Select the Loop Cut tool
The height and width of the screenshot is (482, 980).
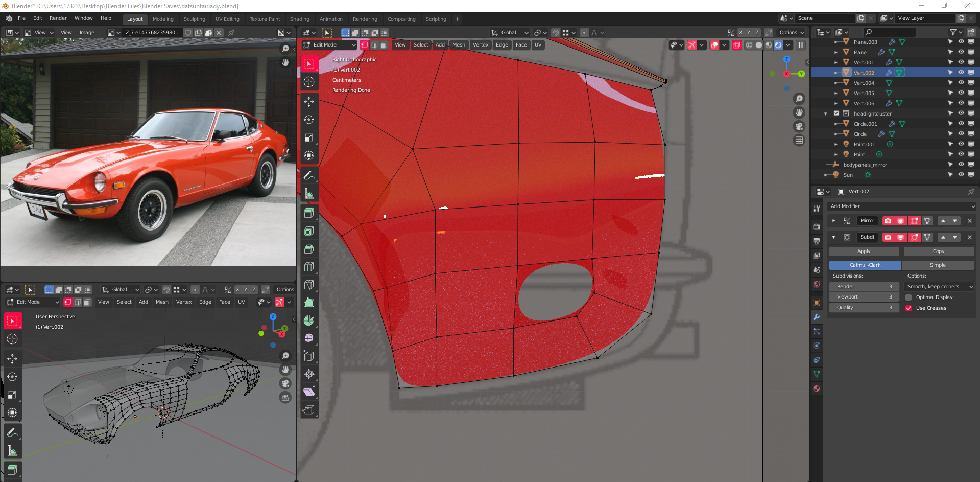(x=309, y=267)
